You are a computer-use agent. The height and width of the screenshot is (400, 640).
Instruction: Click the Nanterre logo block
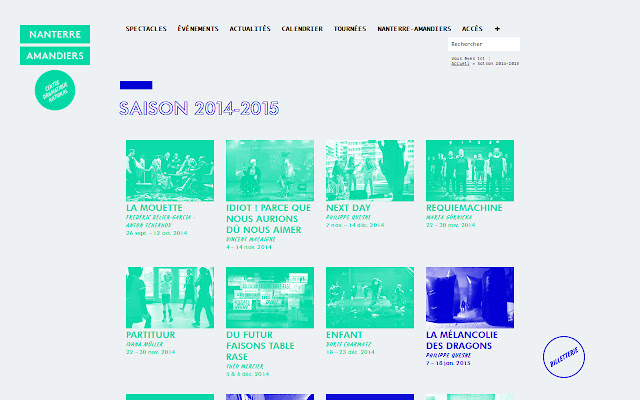(x=55, y=34)
